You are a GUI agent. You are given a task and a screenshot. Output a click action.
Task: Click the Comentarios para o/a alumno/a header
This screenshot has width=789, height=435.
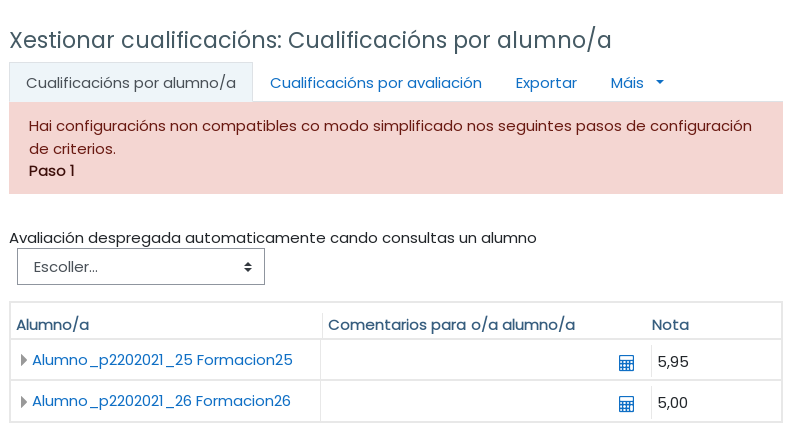451,325
